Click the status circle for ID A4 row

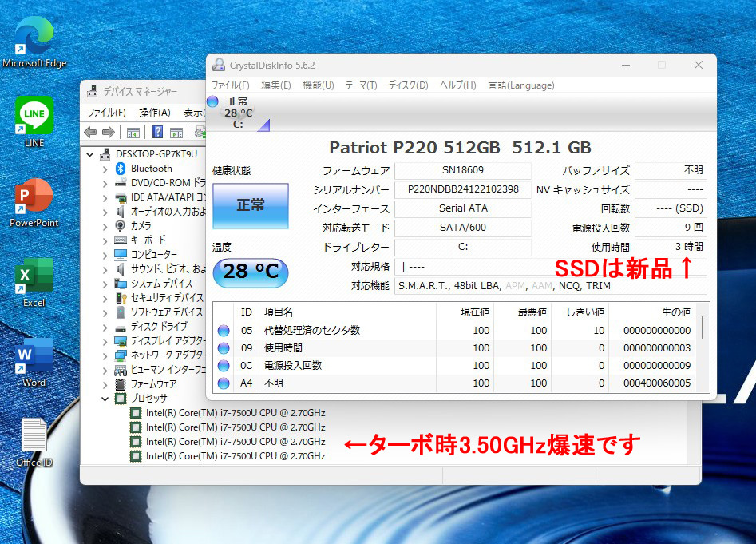pos(224,383)
